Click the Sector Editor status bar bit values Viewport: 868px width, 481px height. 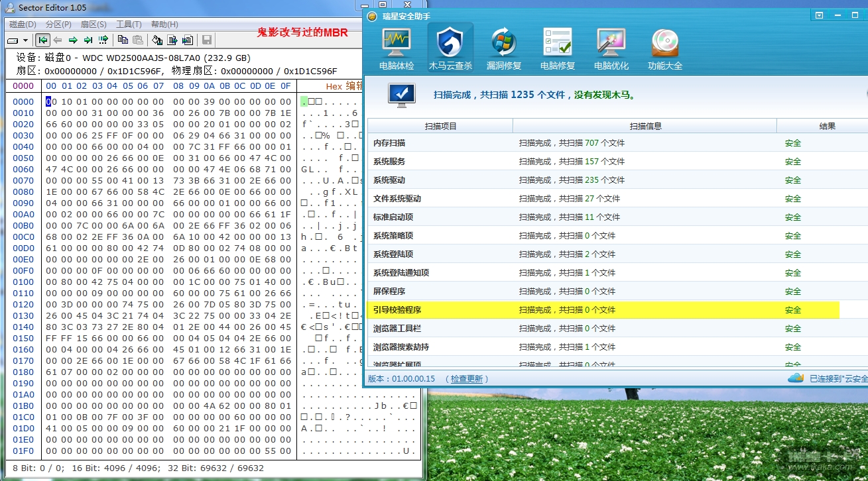[x=138, y=468]
